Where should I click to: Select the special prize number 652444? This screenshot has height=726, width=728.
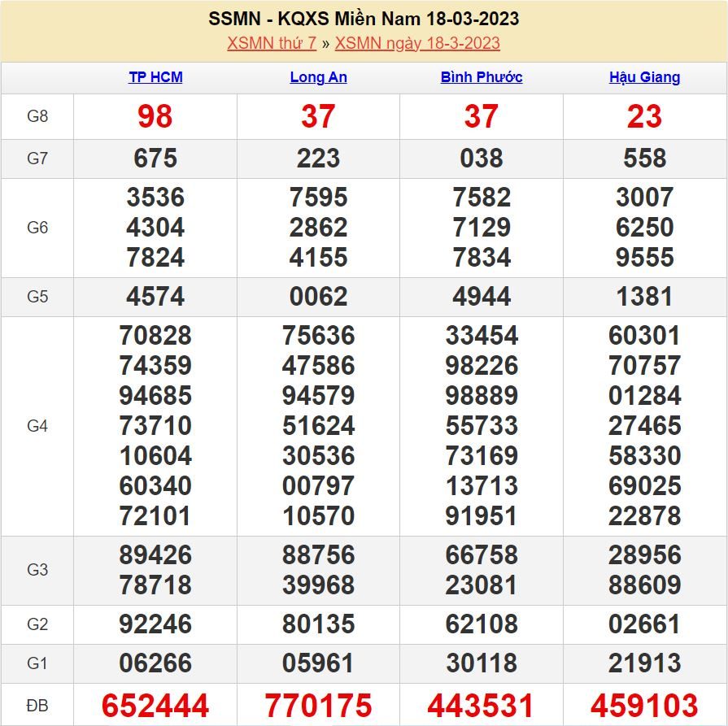(x=155, y=706)
